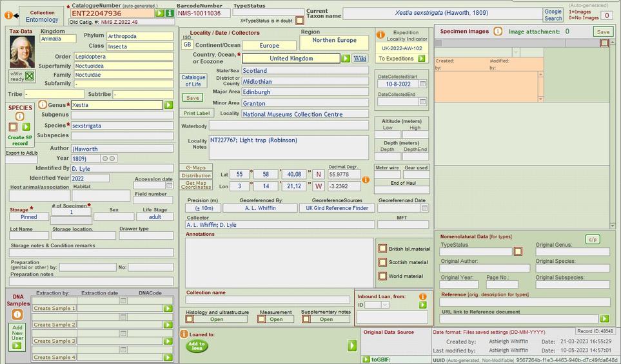
Task: Open the Country, Ocean, or Ecozone selector
Action: point(346,59)
